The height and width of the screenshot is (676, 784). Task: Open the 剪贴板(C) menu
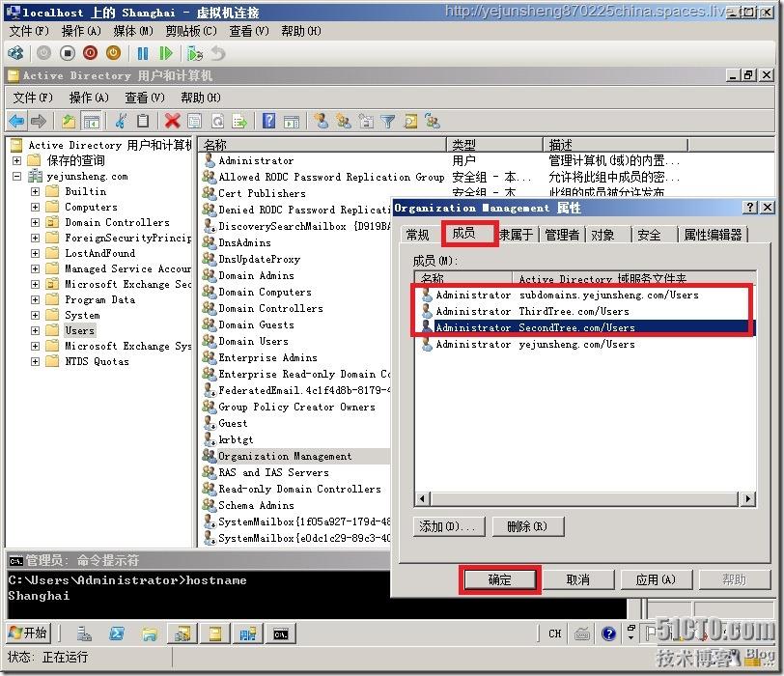[x=191, y=31]
